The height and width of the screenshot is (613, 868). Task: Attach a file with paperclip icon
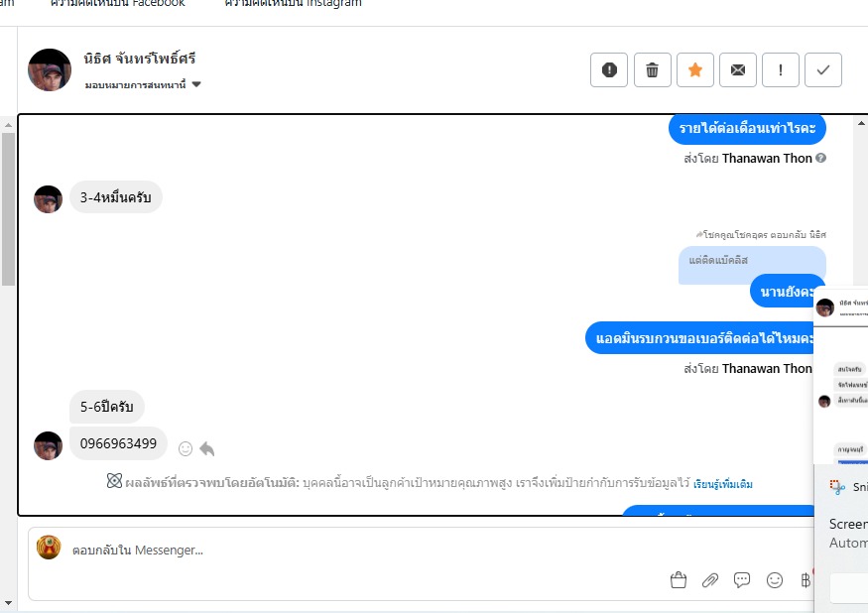click(x=710, y=580)
